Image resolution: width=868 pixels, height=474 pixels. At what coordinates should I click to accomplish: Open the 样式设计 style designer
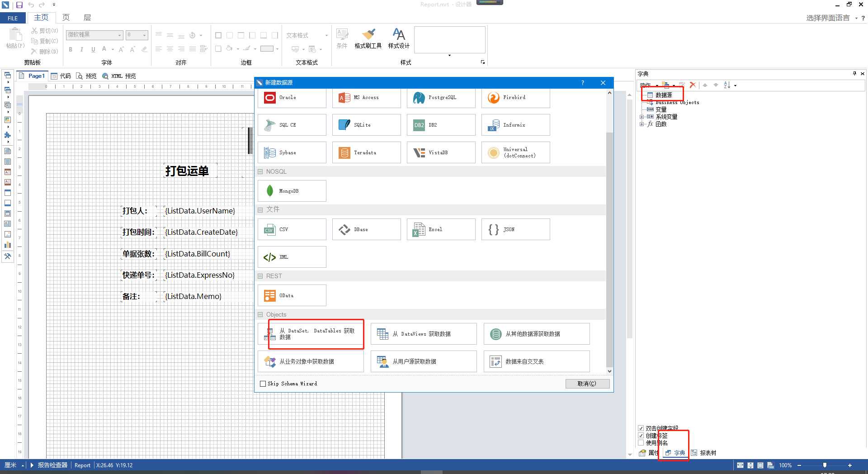399,39
